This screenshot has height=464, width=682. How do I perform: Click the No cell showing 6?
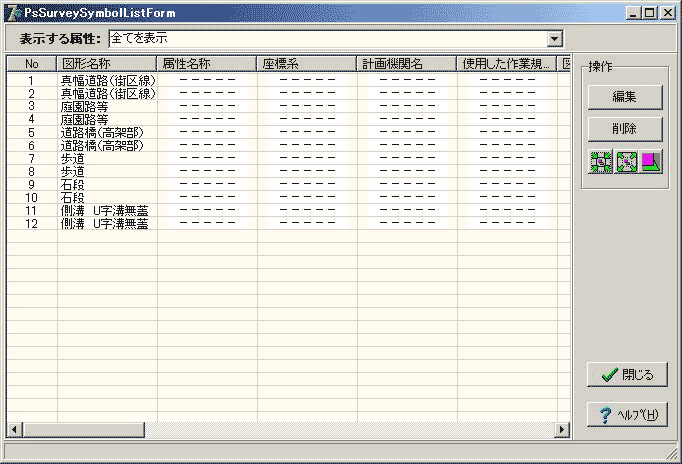coord(31,146)
